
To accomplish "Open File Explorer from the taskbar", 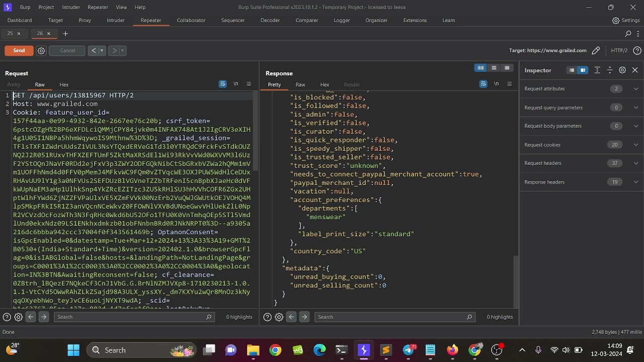I will pos(253,350).
